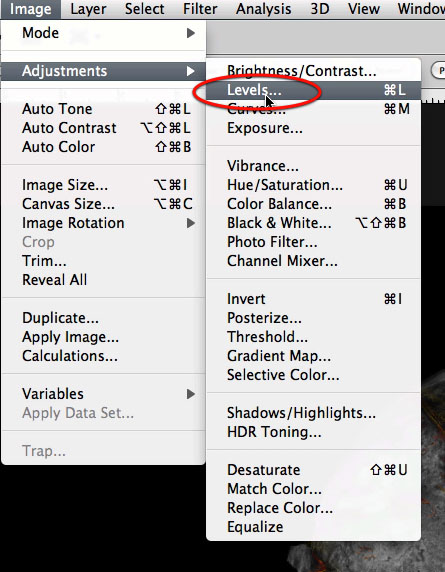Select Photo Filter adjustment

pos(314,242)
